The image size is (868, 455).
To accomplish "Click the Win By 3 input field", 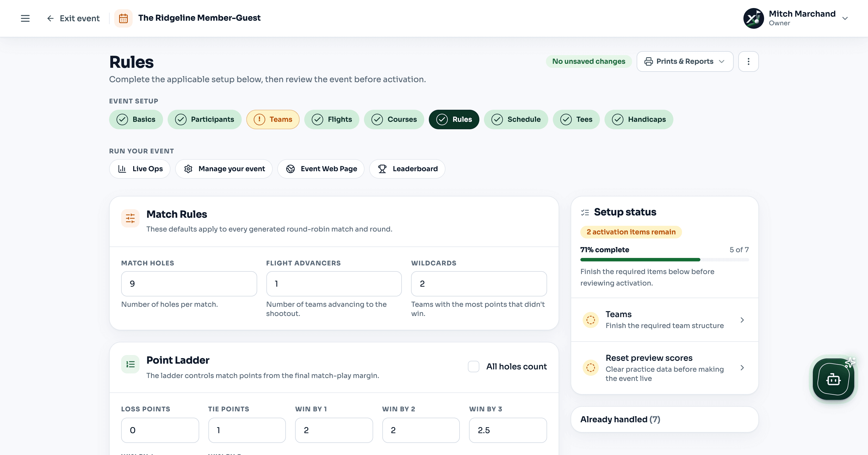I will click(x=508, y=430).
